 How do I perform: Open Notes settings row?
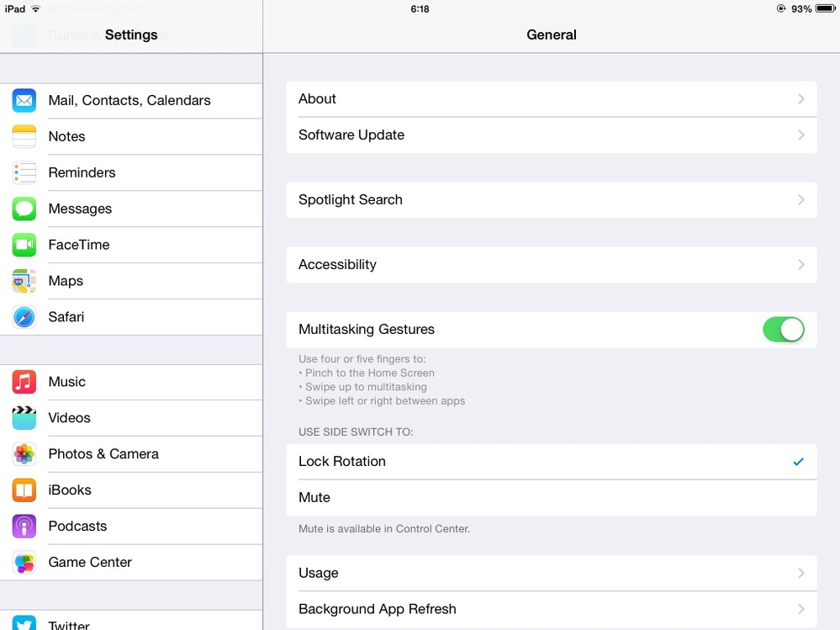pyautogui.click(x=131, y=136)
